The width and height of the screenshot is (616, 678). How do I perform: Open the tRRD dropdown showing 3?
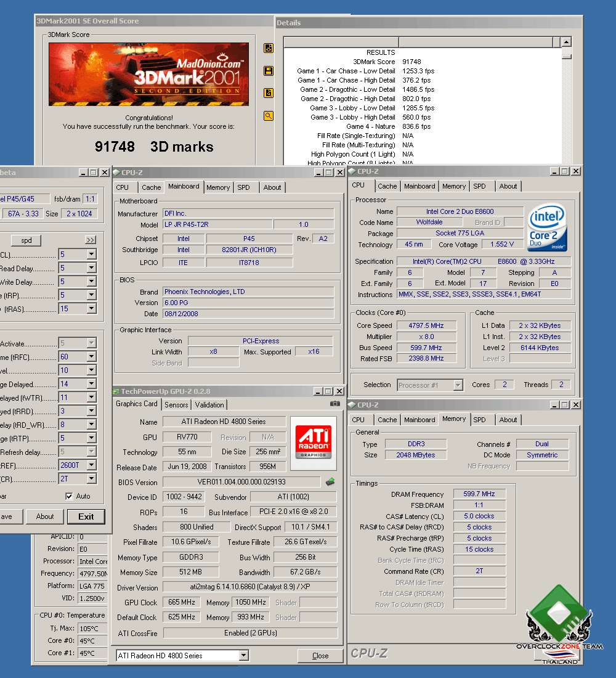tap(92, 410)
